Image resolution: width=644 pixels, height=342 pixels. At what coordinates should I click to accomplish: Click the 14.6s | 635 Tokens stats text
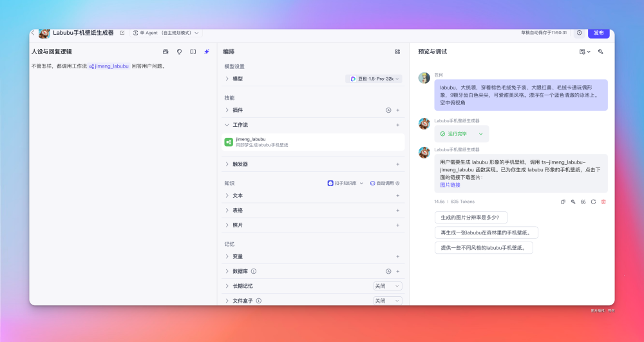[454, 202]
